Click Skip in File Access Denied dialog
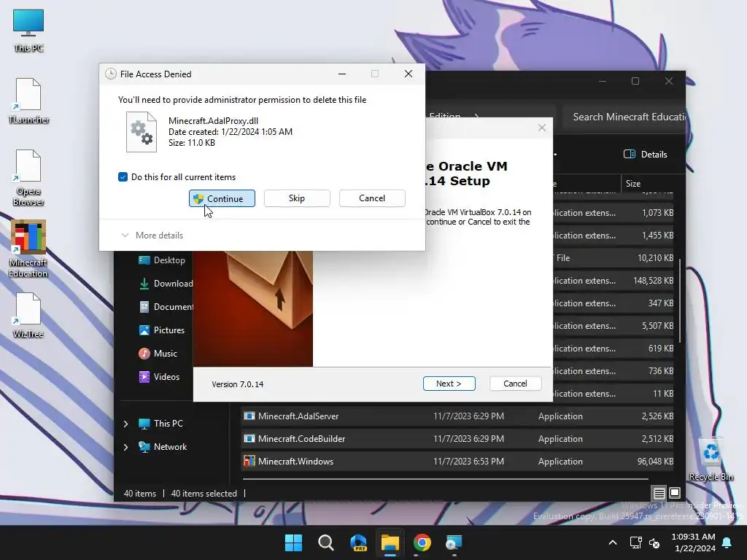This screenshot has width=747, height=560. click(x=297, y=198)
